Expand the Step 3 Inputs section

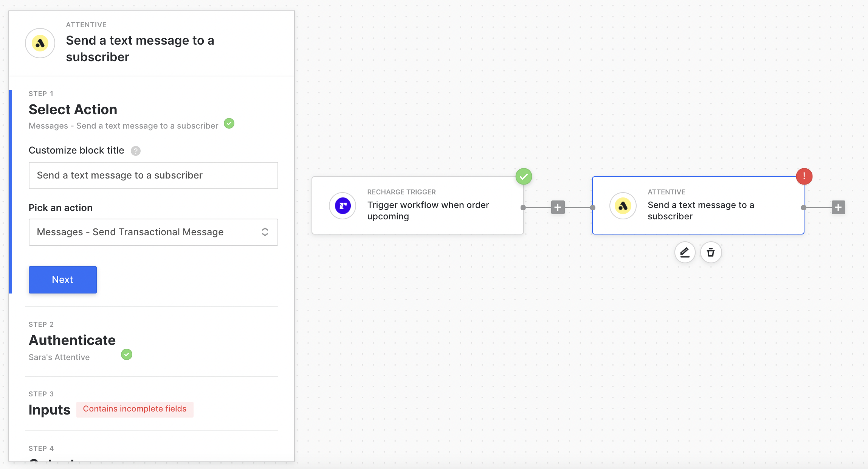click(50, 410)
